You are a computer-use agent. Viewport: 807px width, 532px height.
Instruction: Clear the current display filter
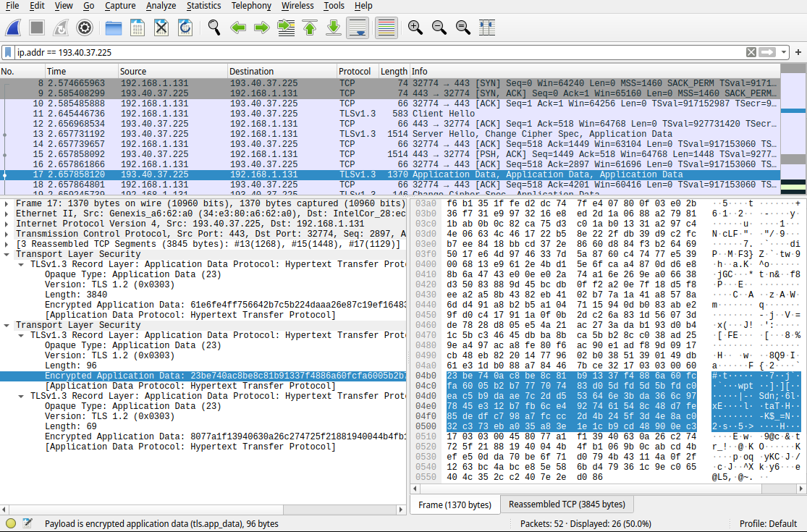click(x=753, y=51)
